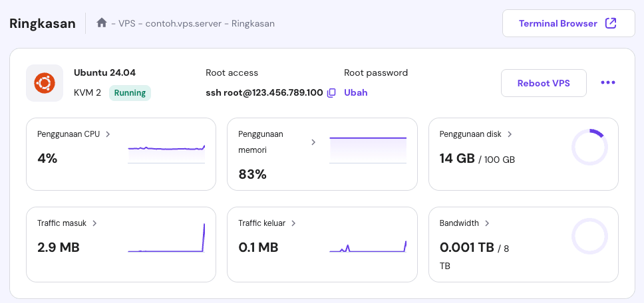
Task: Open the three-dot more options menu
Action: pos(608,83)
